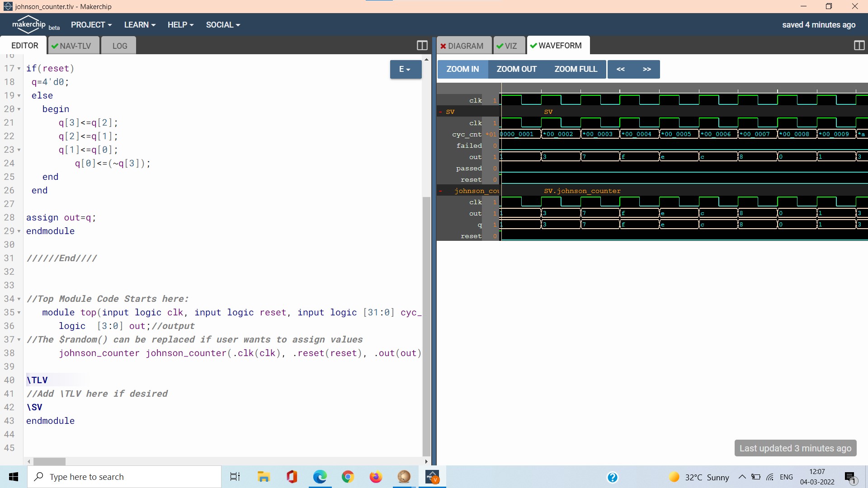Toggle the editor split-pane icon
868x488 pixels.
pos(422,45)
